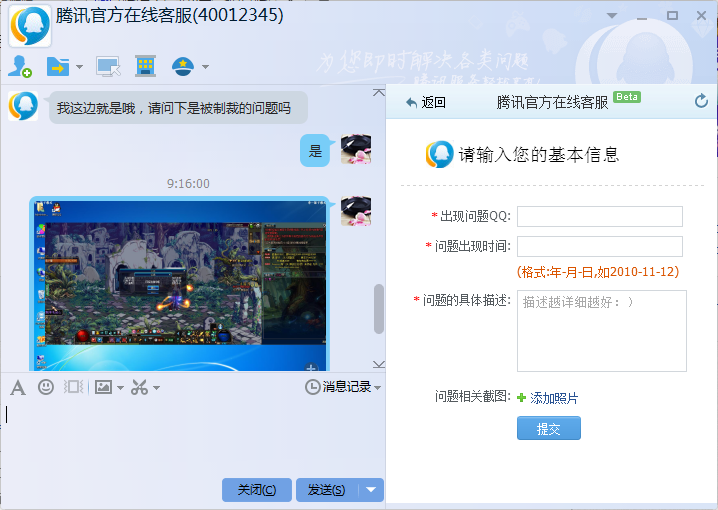The image size is (718, 510).
Task: Click the window shake icon
Action: coord(73,387)
